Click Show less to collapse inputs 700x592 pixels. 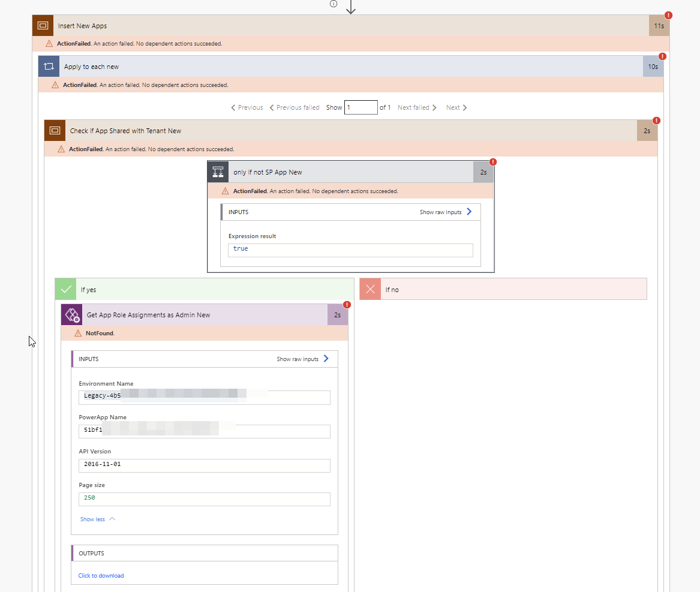[98, 519]
